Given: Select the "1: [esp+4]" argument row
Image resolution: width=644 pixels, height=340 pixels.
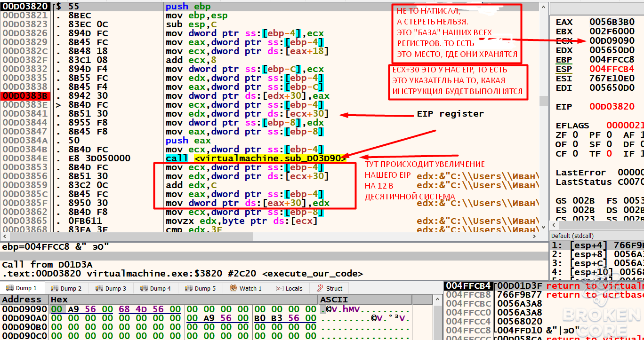Looking at the screenshot, I should (597, 245).
